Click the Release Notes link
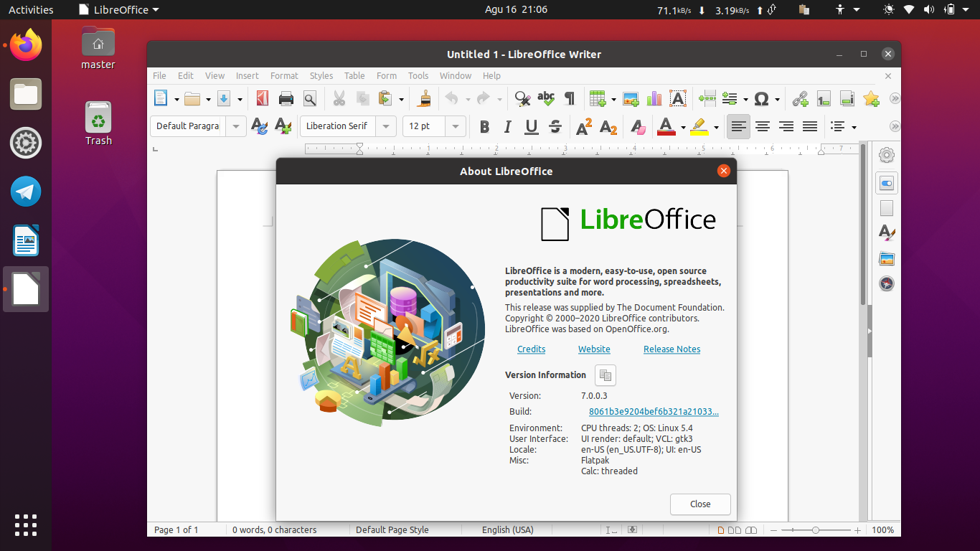This screenshot has width=980, height=551. [x=672, y=349]
